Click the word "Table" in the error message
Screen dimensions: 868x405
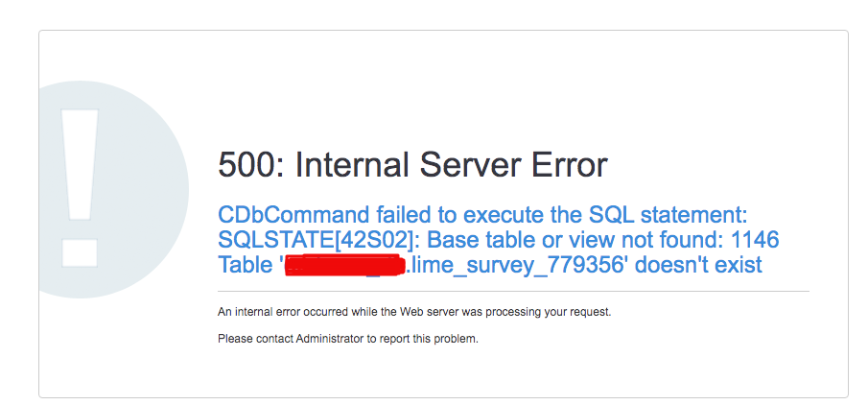[246, 264]
